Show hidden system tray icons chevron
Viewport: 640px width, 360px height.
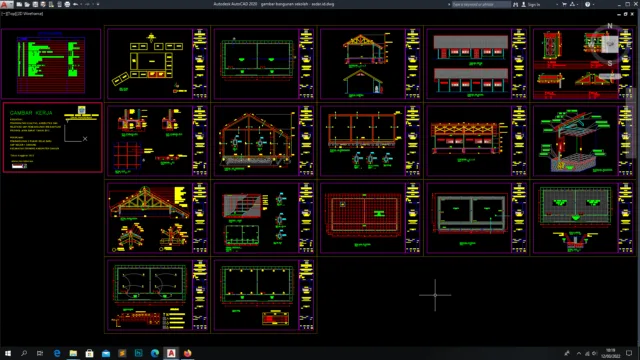[579, 353]
